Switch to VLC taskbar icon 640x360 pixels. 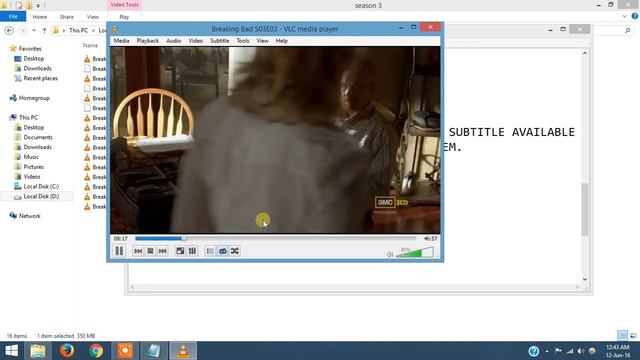(183, 351)
